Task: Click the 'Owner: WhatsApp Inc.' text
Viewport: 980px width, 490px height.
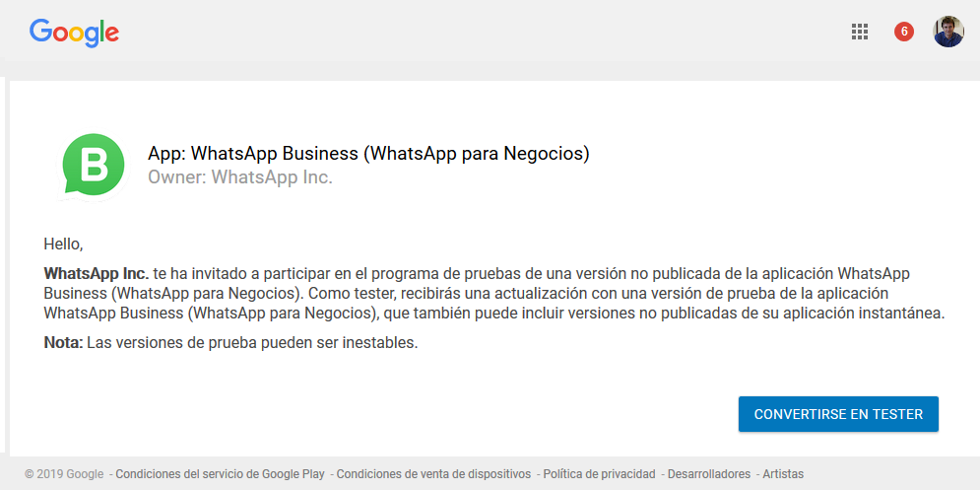Action: coord(240,177)
